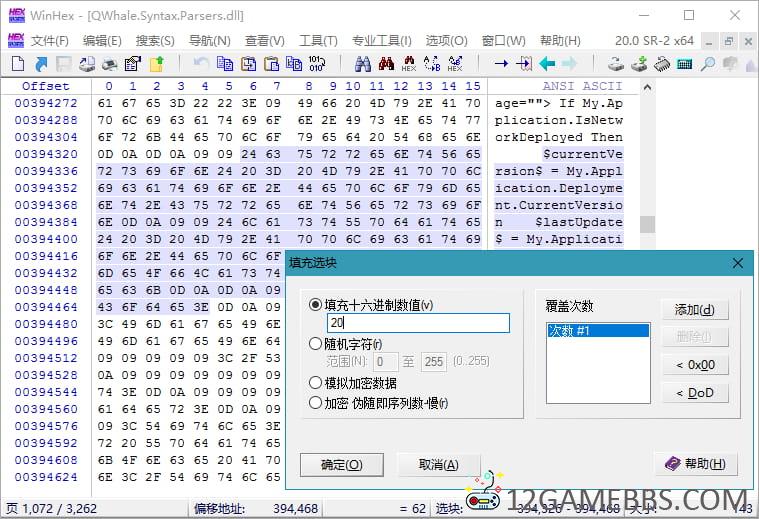Click the Print icon in toolbar
This screenshot has height=519, width=759.
coord(110,63)
